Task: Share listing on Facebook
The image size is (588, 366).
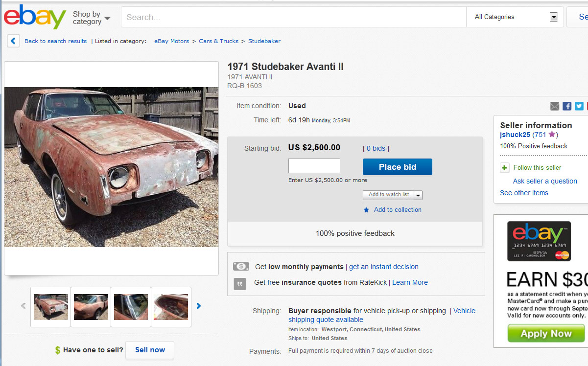Action: [x=567, y=106]
